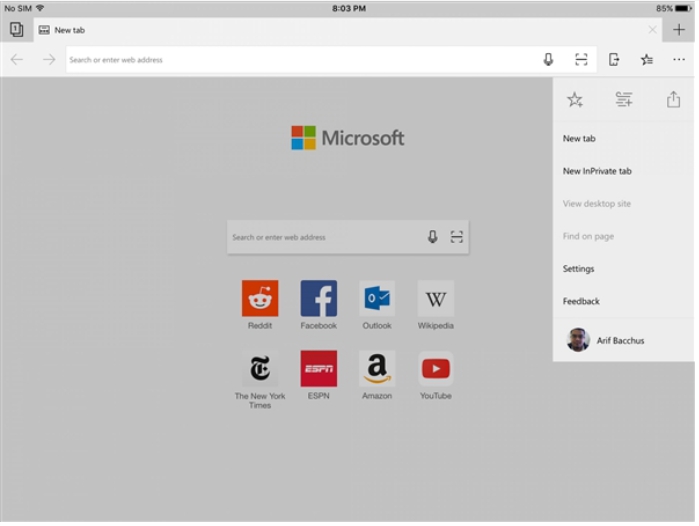Open Settings from the menu
699x526 pixels.
pos(624,269)
